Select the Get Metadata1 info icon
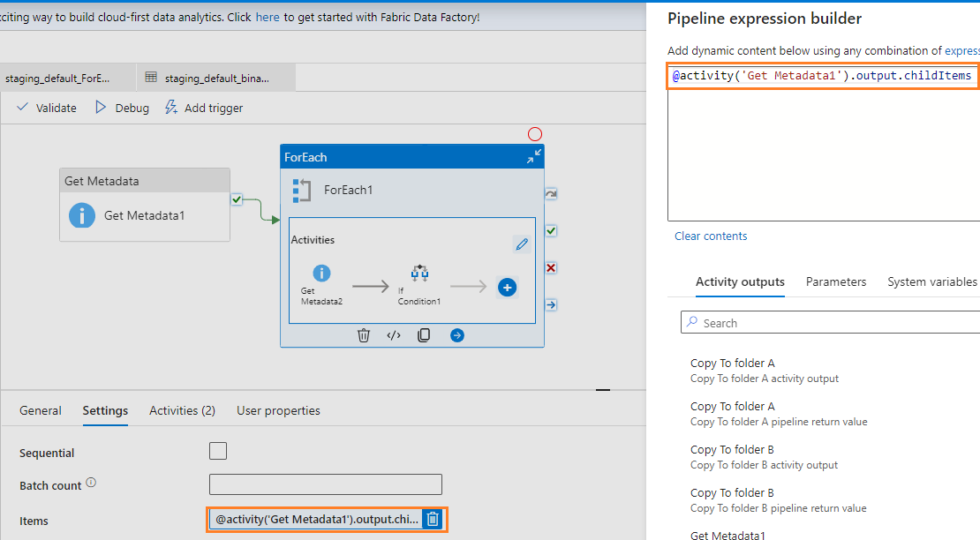 coord(82,215)
